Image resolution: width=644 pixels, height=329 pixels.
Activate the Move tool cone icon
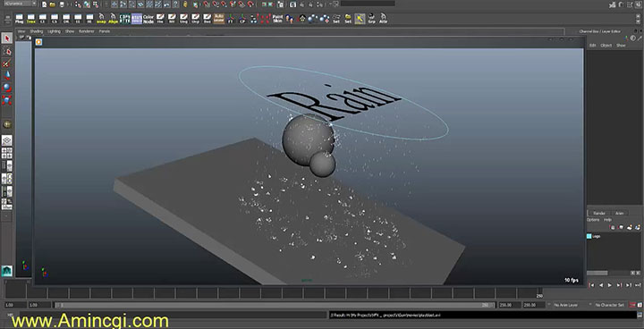pyautogui.click(x=6, y=75)
